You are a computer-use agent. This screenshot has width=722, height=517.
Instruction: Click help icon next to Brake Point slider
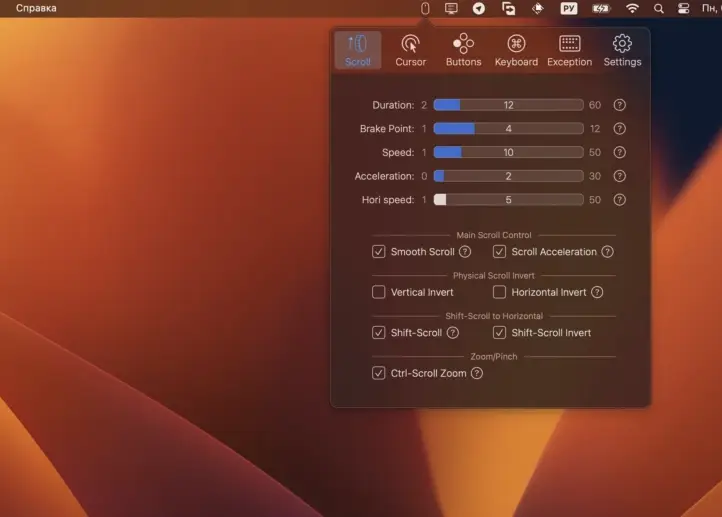(x=619, y=128)
